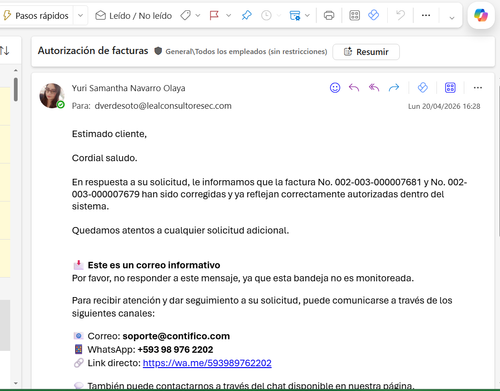Open the flag options dropdown
The image size is (500, 391).
pyautogui.click(x=228, y=15)
